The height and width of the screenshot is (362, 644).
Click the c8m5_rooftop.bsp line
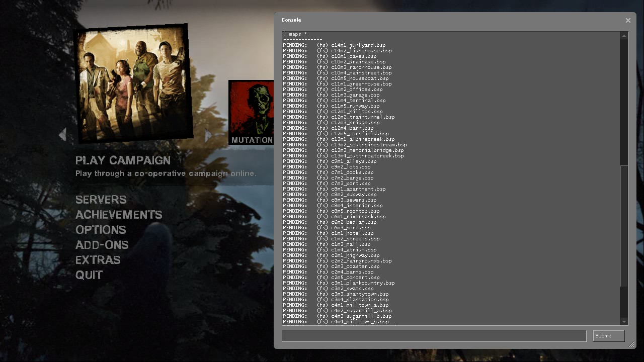coord(331,211)
